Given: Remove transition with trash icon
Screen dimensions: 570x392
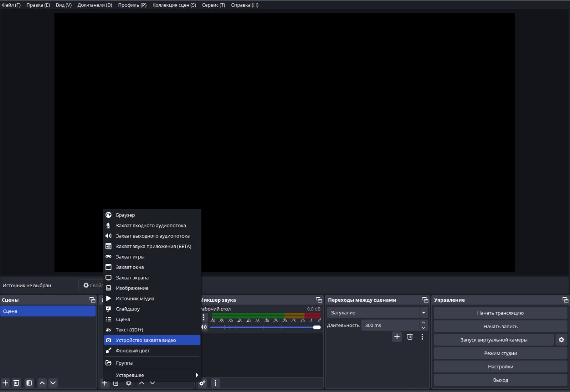Looking at the screenshot, I should 410,337.
